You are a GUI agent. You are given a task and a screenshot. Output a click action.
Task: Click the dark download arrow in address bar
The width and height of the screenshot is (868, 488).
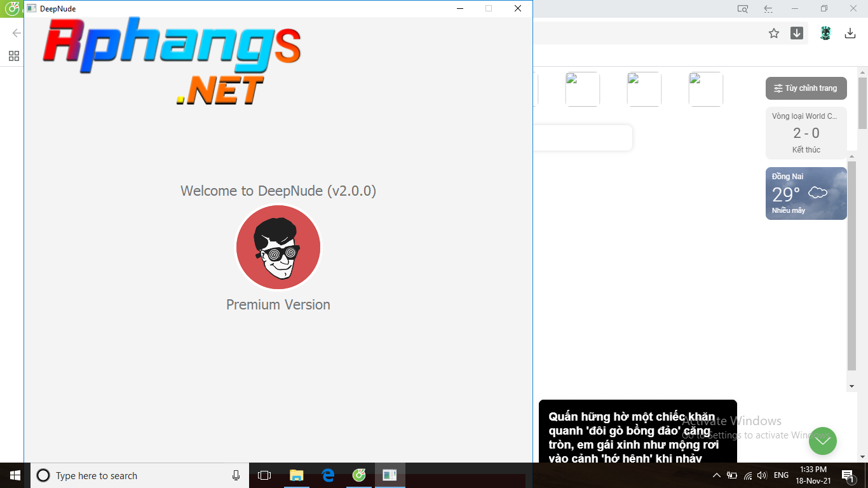tap(797, 33)
